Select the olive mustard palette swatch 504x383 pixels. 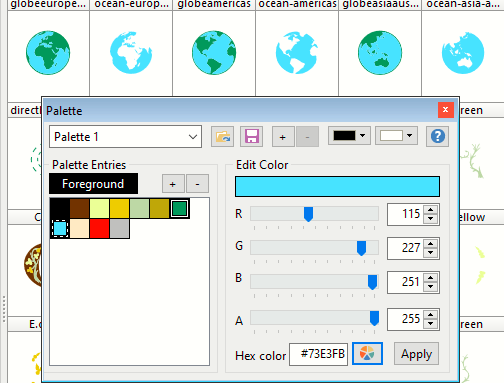click(x=159, y=209)
